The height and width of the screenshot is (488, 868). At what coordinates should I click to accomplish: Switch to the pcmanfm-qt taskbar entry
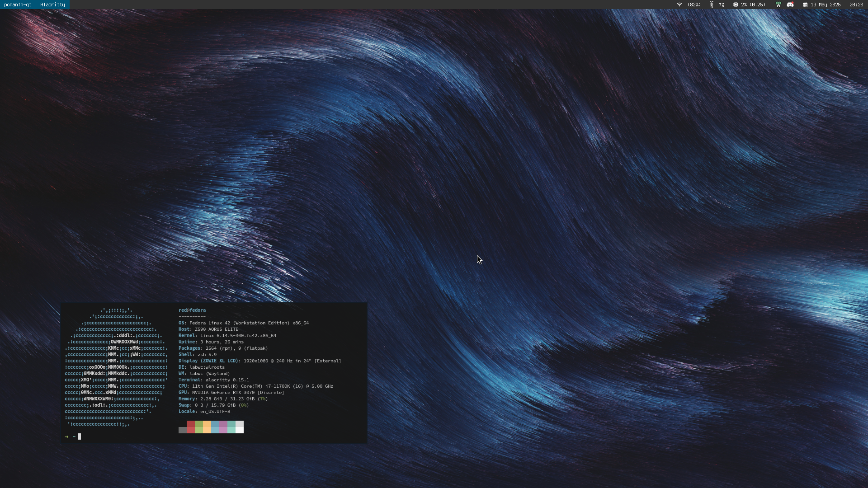point(18,5)
